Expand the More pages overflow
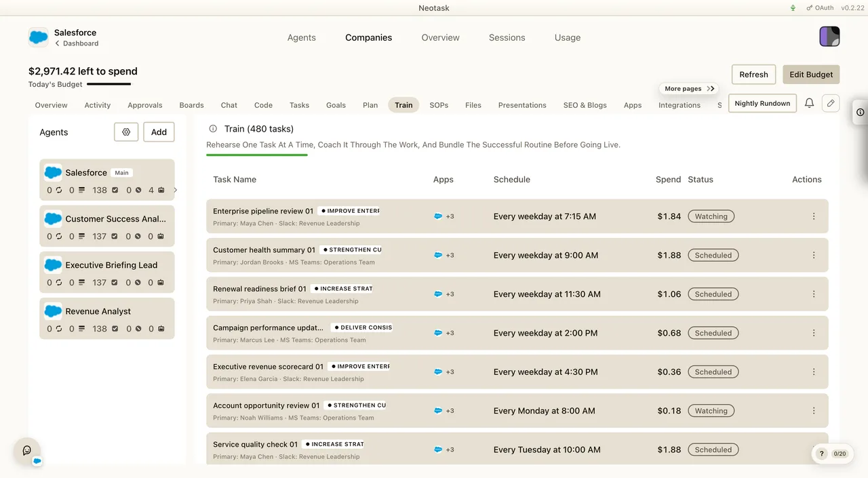This screenshot has height=478, width=868. coord(689,89)
